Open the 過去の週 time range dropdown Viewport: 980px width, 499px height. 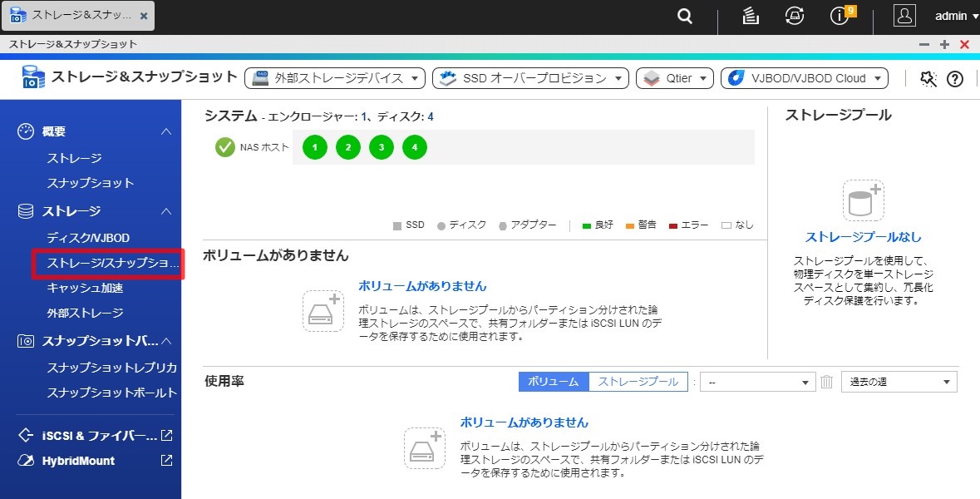tap(899, 382)
